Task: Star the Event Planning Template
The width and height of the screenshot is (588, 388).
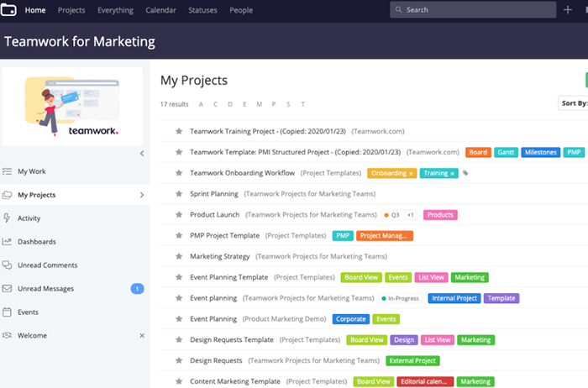Action: (179, 277)
